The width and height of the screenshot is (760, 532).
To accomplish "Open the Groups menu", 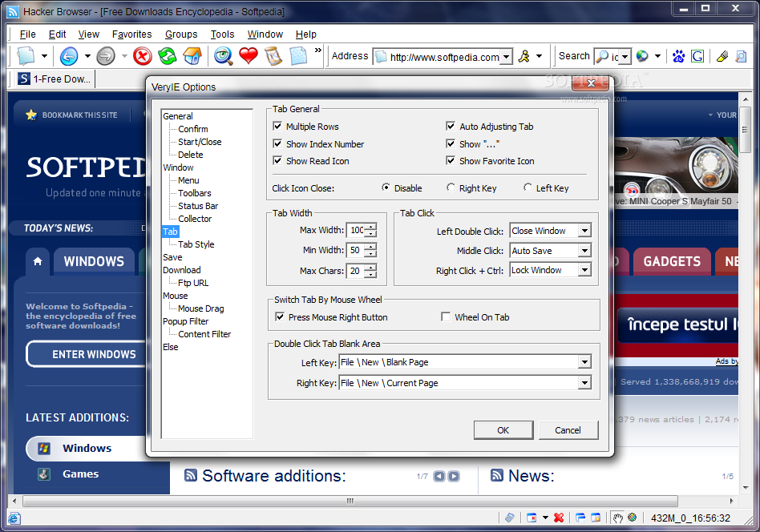I will point(181,34).
